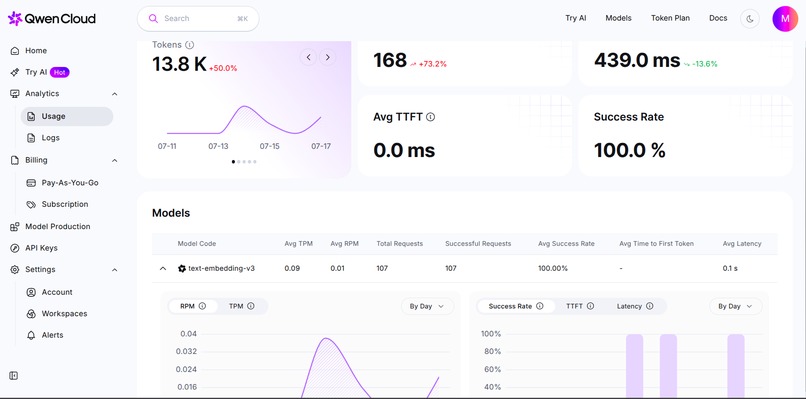806x399 pixels.
Task: Click the Qwen Cloud logo
Action: pyautogui.click(x=52, y=19)
